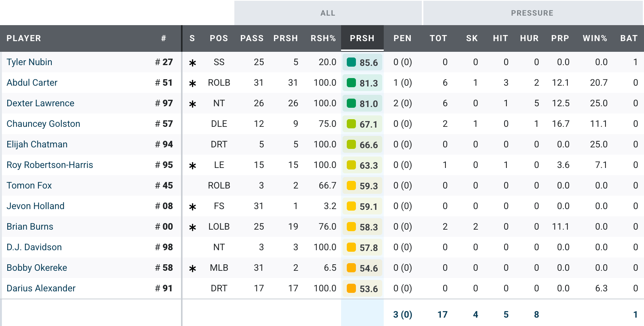Screen dimensions: 644x326
Task: Click Jevon Holland's starter asterisk icon
Action: (x=192, y=207)
